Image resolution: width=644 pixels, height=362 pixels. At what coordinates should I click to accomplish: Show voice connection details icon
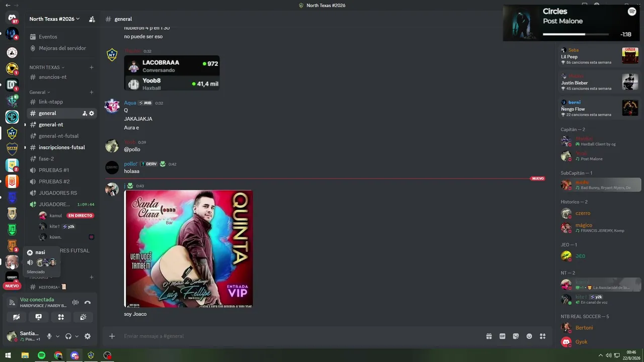pyautogui.click(x=12, y=303)
